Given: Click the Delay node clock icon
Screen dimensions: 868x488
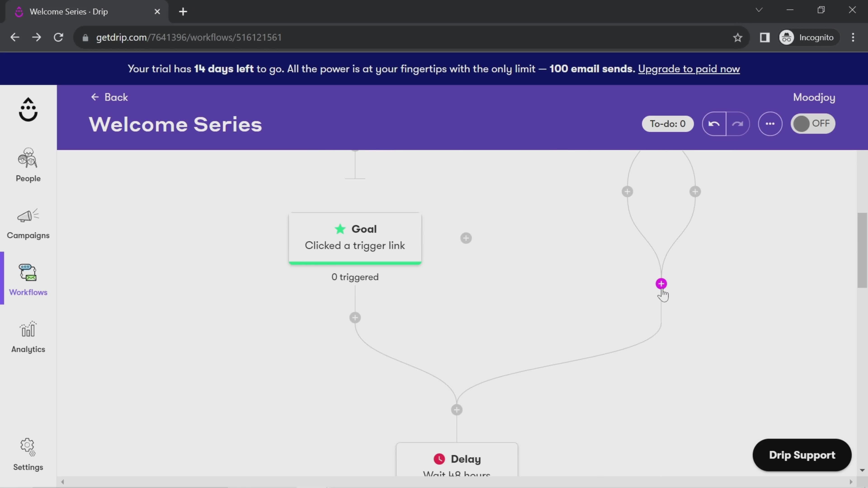Looking at the screenshot, I should (439, 459).
